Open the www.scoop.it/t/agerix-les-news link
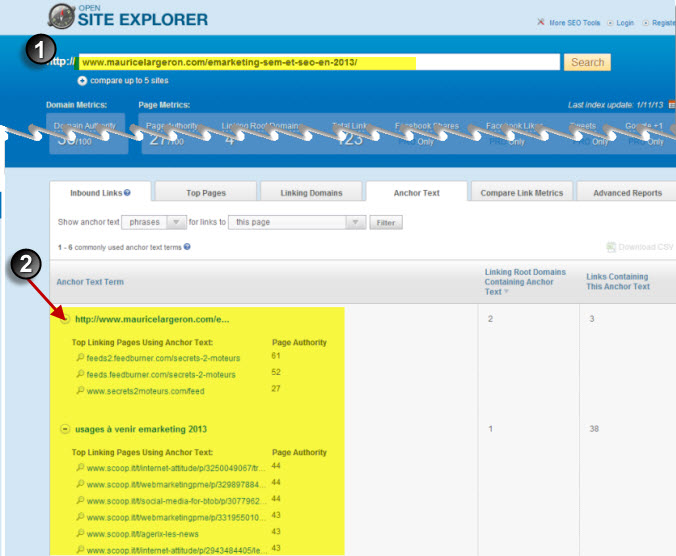 [142, 534]
